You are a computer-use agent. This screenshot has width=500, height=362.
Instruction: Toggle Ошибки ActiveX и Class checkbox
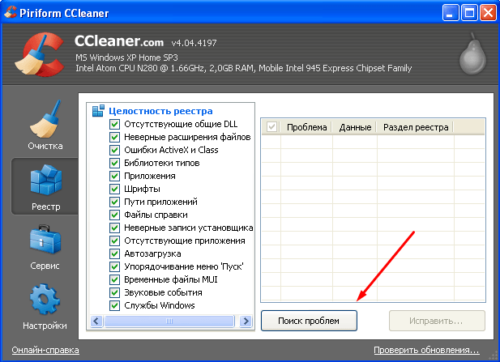click(115, 150)
